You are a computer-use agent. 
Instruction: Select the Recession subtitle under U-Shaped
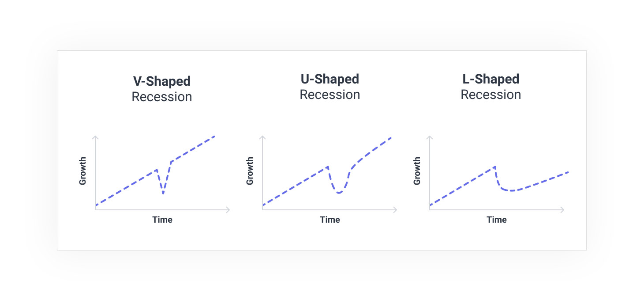[x=329, y=95]
